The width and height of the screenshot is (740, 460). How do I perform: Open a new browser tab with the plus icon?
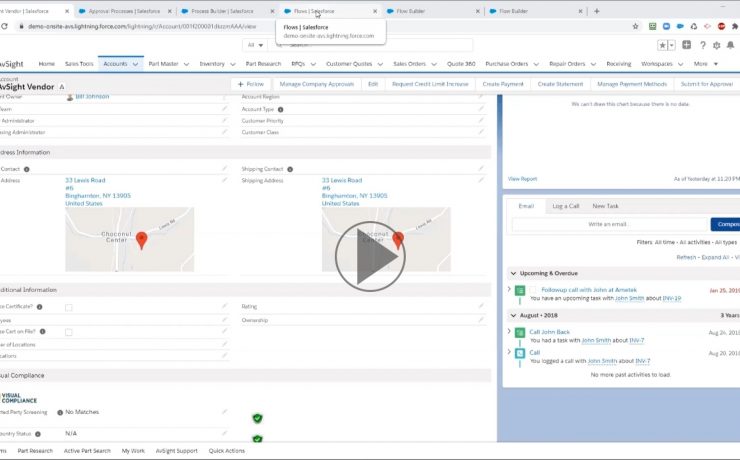coord(597,11)
